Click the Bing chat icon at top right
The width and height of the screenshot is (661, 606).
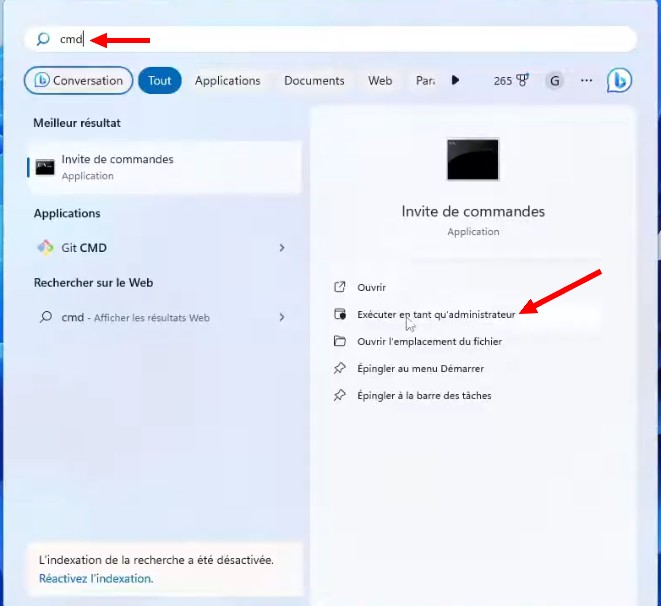619,81
